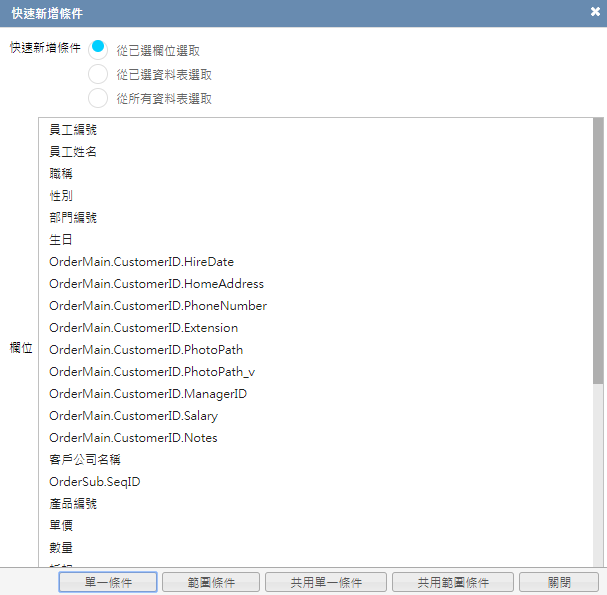
Task: Close the 快速新增條件 dialog with the X icon
Action: point(595,13)
